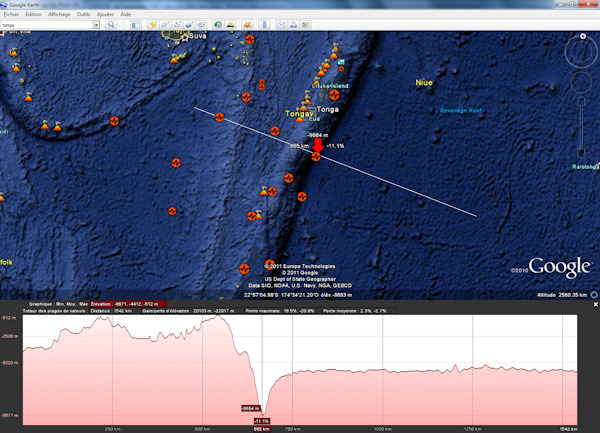Close the elevation profile panel
The width and height of the screenshot is (600, 433).
click(595, 304)
